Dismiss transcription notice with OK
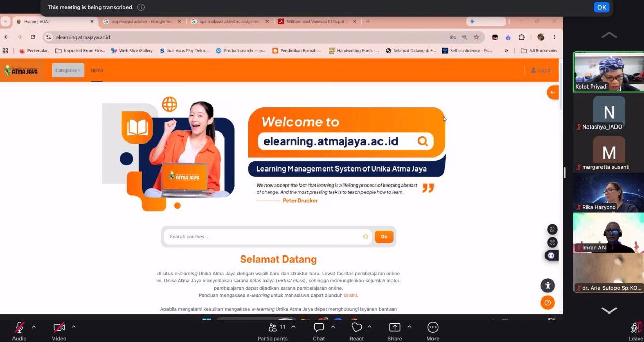 601,7
